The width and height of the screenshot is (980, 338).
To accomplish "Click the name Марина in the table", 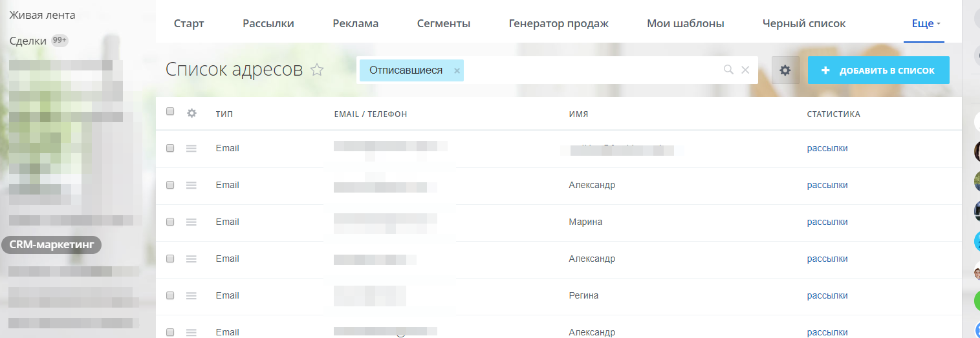I will pyautogui.click(x=585, y=222).
